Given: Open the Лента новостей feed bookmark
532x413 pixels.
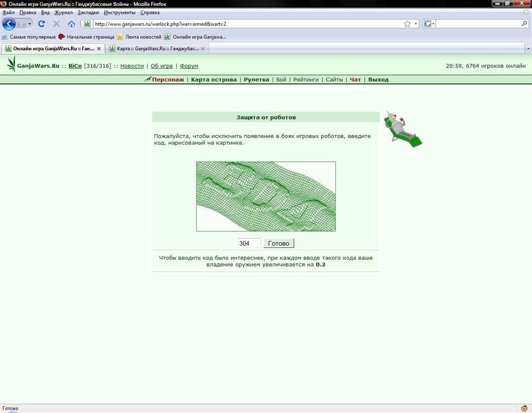Looking at the screenshot, I should 139,37.
